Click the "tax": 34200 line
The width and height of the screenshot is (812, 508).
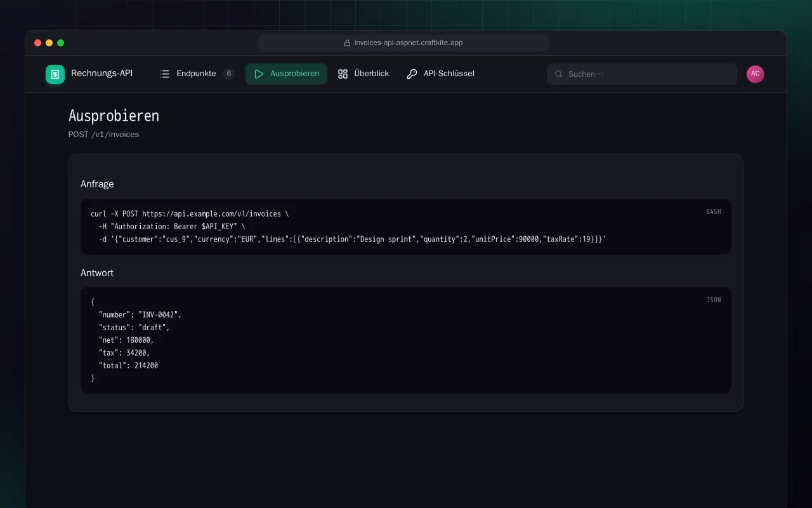coord(124,353)
